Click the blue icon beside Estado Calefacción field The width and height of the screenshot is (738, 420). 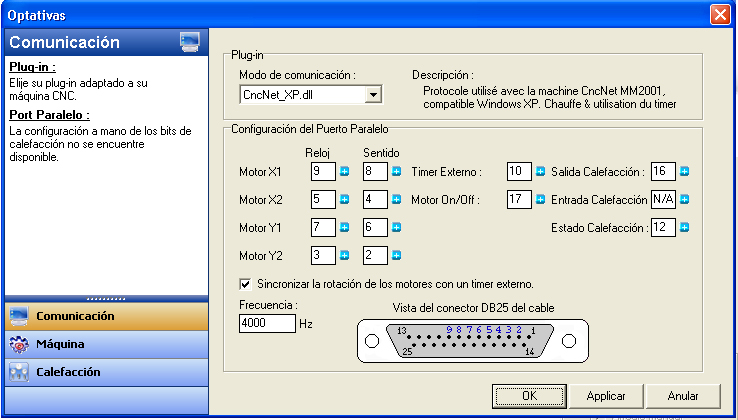685,228
